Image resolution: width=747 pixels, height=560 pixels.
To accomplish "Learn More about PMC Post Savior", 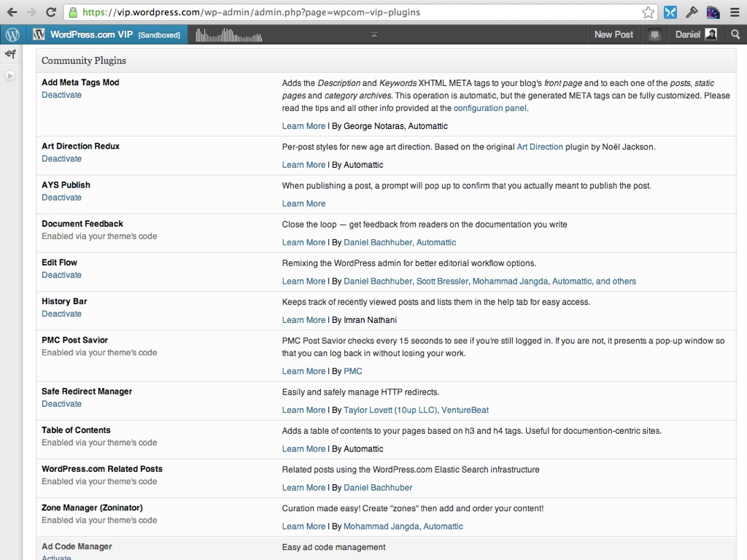I will coord(303,371).
